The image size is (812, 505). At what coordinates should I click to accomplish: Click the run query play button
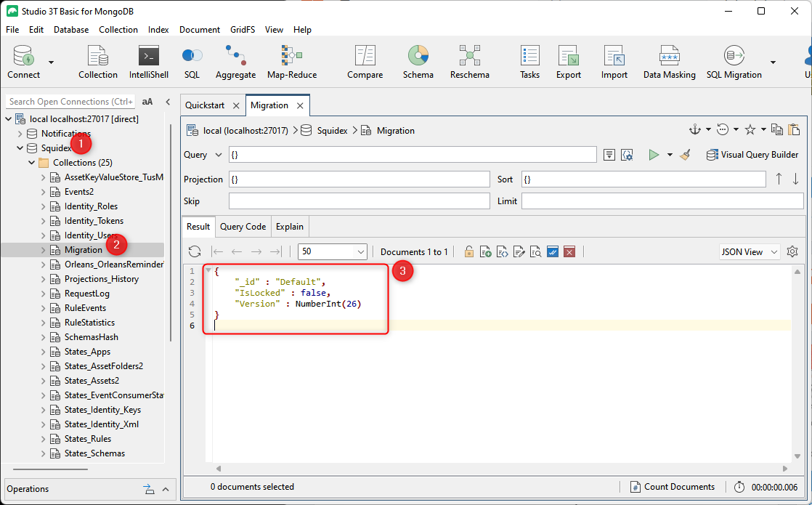coord(654,155)
